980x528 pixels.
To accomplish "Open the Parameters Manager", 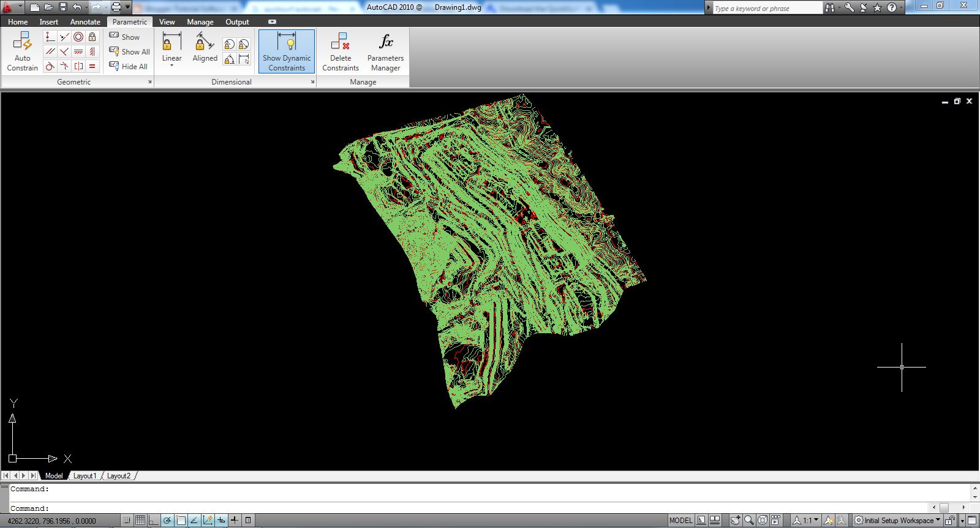I will (386, 51).
